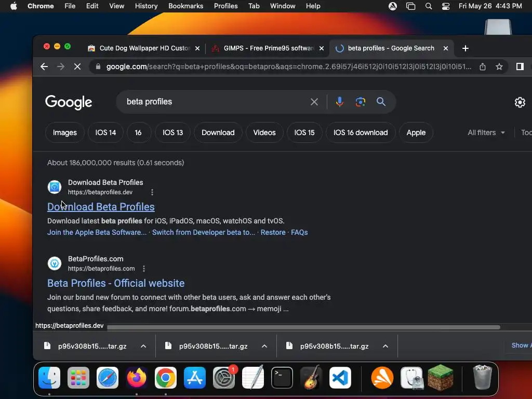Expand options for first p95v308b15 download
The width and height of the screenshot is (532, 399).
143,347
